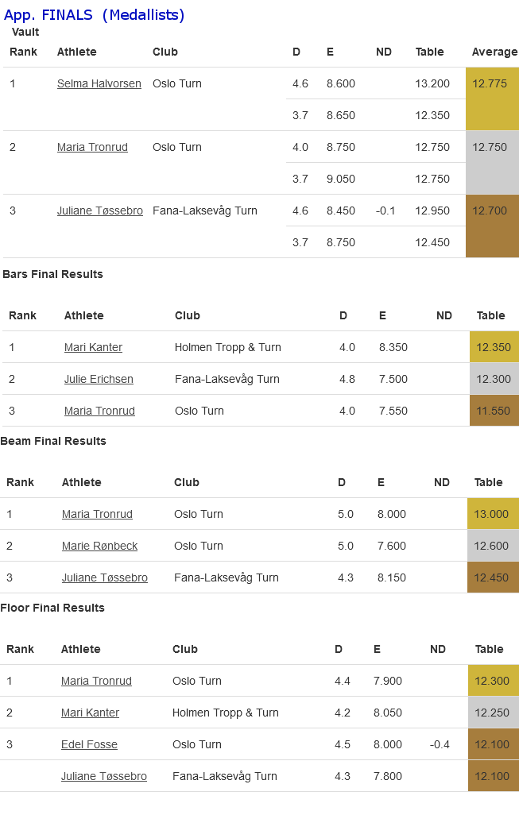The height and width of the screenshot is (815, 519).
Task: Click Maria Tronrud link in Bars final
Action: [x=99, y=411]
